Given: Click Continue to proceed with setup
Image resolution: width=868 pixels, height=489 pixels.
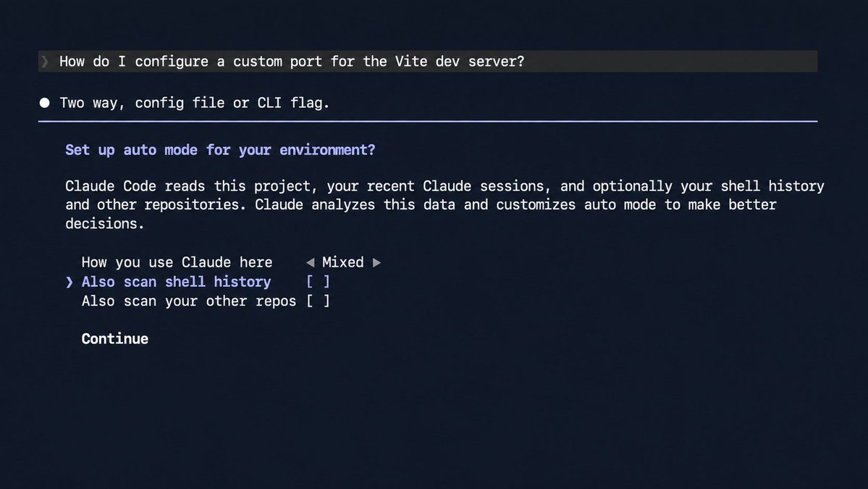Looking at the screenshot, I should click(x=114, y=339).
